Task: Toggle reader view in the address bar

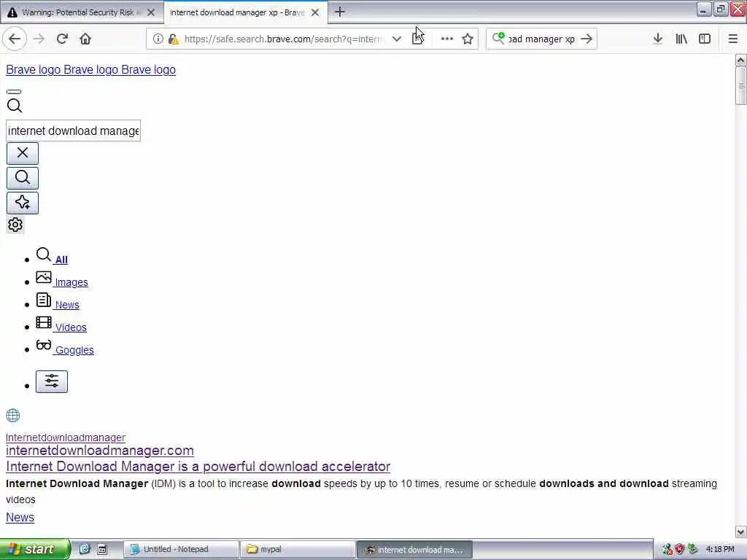Action: click(418, 39)
